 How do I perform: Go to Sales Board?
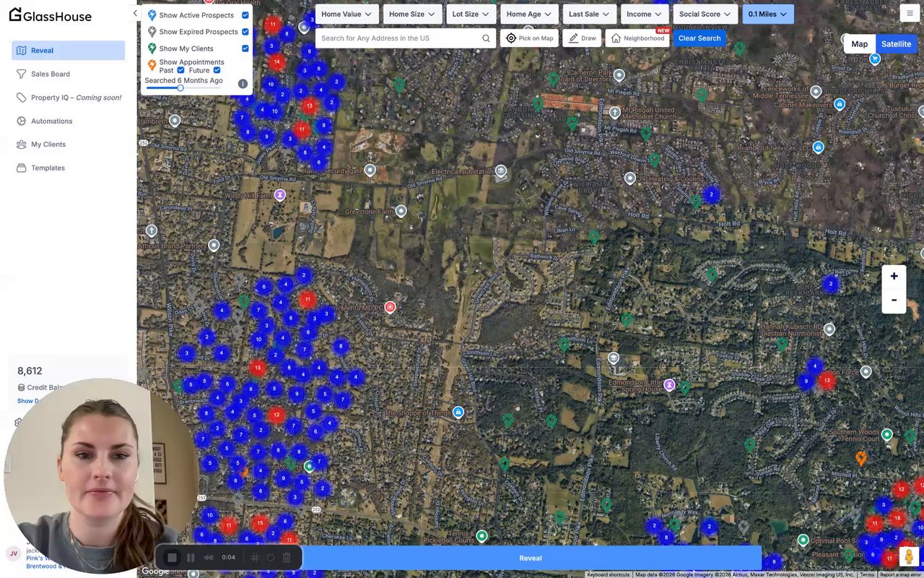coord(69,74)
